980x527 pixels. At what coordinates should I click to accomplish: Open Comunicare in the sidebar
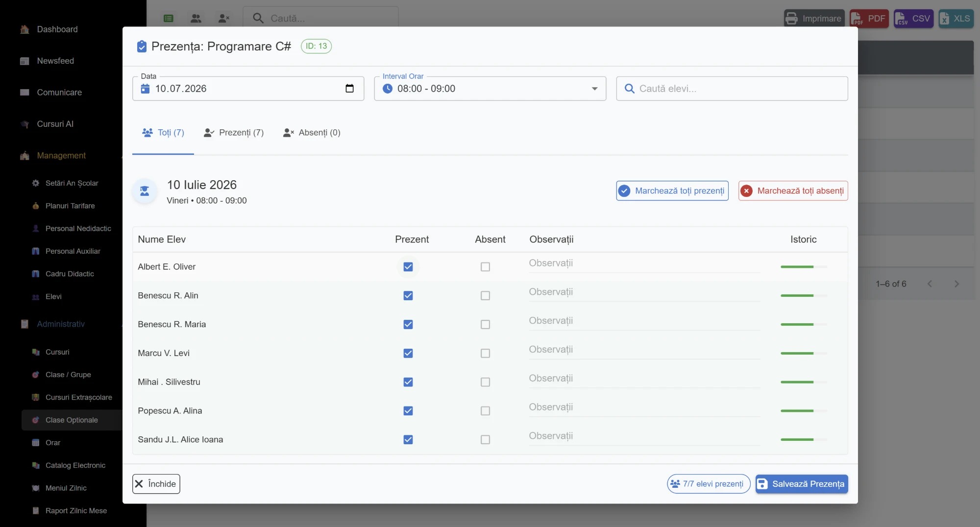coord(59,92)
